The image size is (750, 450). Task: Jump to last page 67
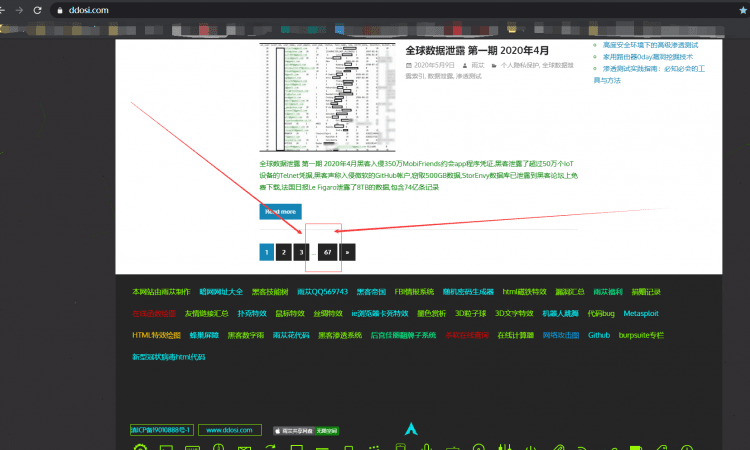point(328,252)
